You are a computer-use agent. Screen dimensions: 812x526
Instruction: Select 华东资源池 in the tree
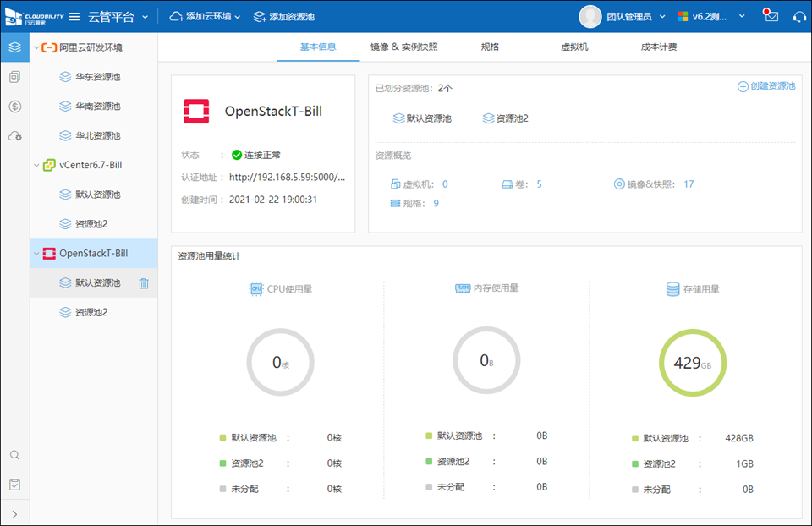click(x=97, y=77)
